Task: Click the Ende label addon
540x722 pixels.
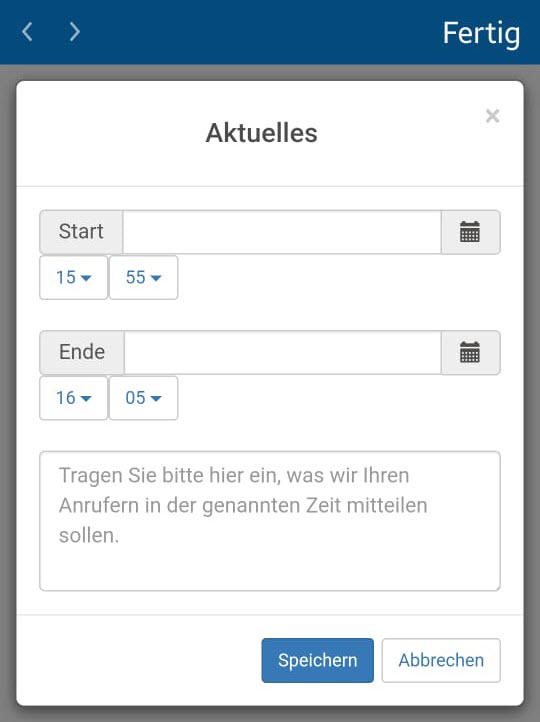Action: click(x=82, y=353)
